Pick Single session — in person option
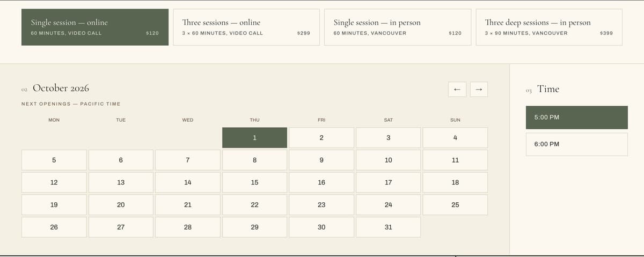Screen dimensions: 644x257 tap(398, 27)
